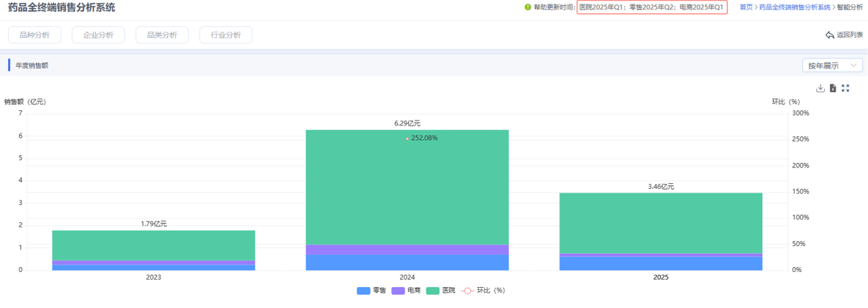The image size is (868, 308).
Task: Click the page title 药品全终端销售分析系统
Action: 61,8
